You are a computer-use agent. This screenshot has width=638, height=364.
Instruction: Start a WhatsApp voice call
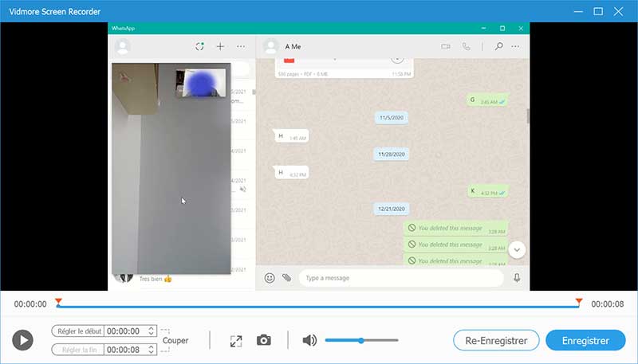coord(467,46)
